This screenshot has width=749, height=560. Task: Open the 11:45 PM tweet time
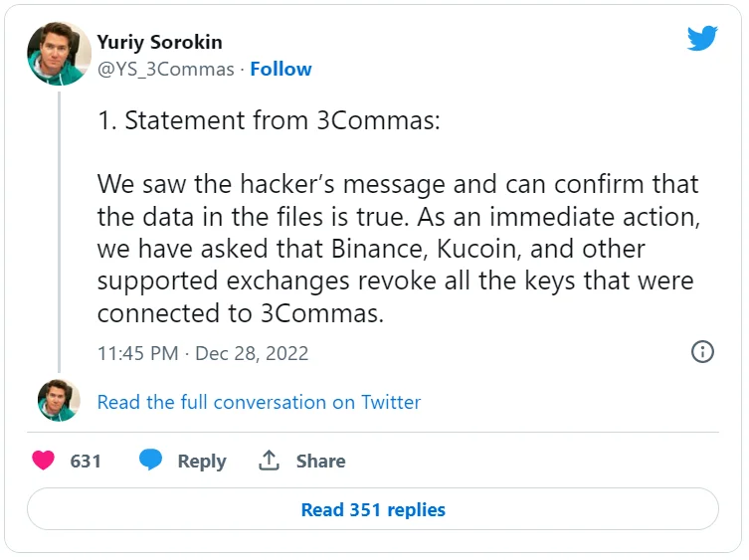coord(138,353)
